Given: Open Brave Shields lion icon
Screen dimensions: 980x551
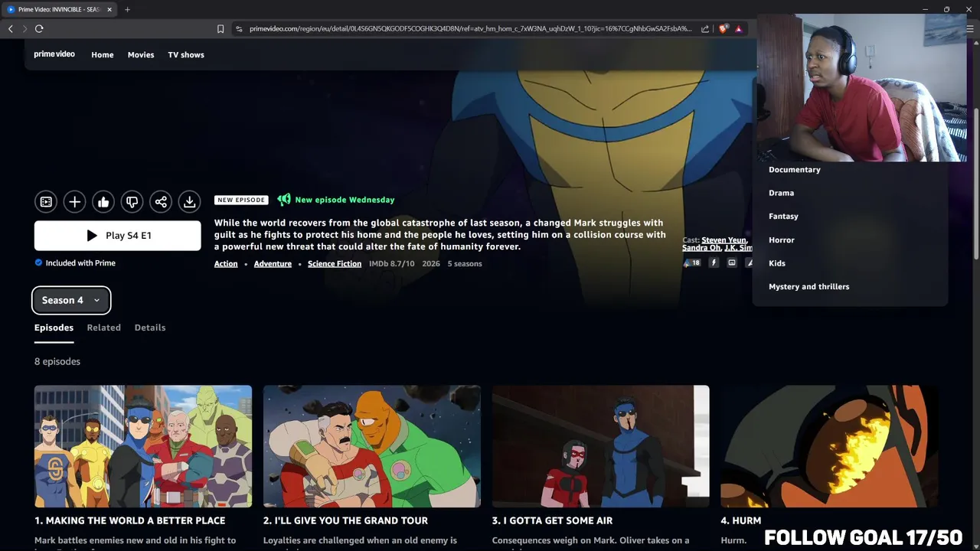Looking at the screenshot, I should tap(724, 28).
